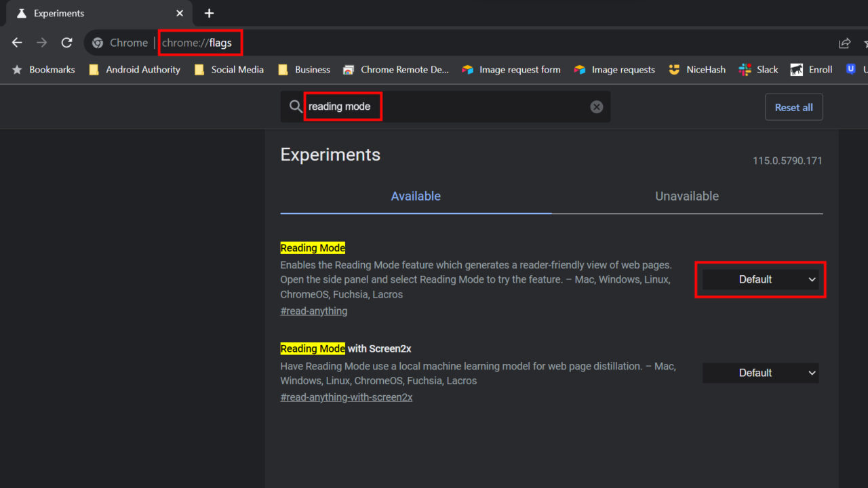Viewport: 868px width, 488px height.
Task: Click the browser back navigation arrow
Action: pos(16,42)
